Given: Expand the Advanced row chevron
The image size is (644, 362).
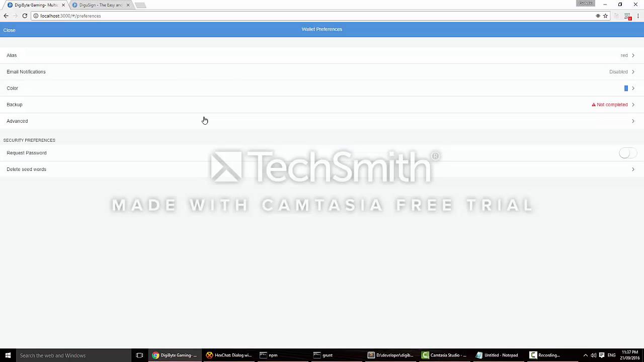Looking at the screenshot, I should point(633,121).
